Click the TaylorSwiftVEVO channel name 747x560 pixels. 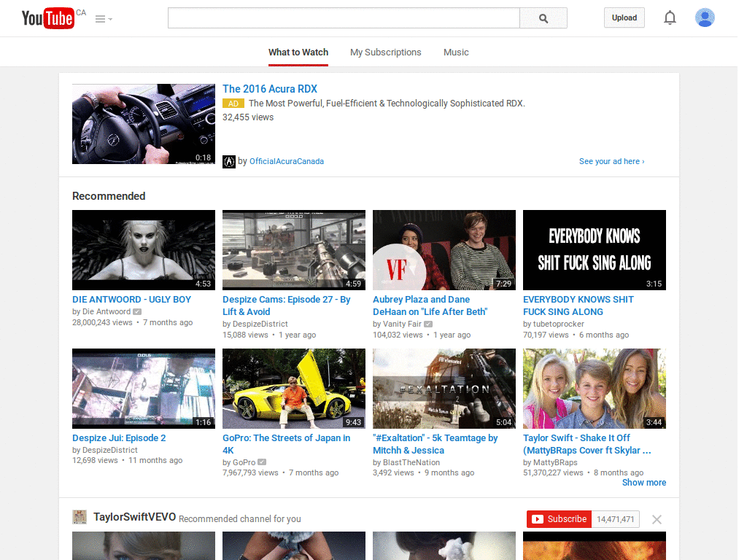(134, 517)
